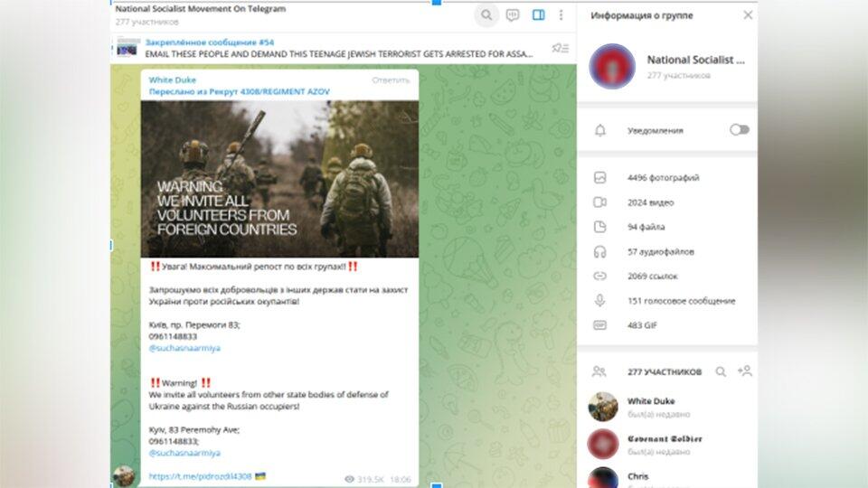868x488 pixels.
Task: Click the headphones icon for audio
Action: click(x=600, y=252)
